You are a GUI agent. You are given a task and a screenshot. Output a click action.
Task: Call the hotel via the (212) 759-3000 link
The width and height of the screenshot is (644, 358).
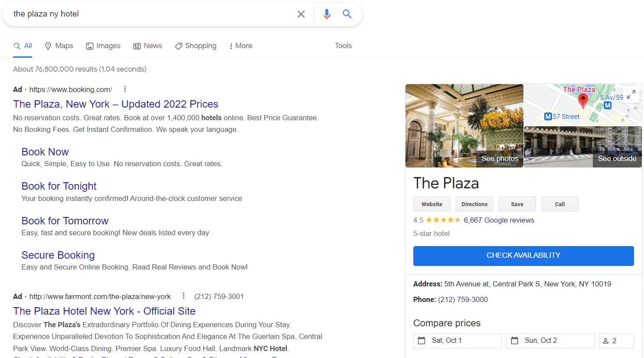(x=464, y=299)
